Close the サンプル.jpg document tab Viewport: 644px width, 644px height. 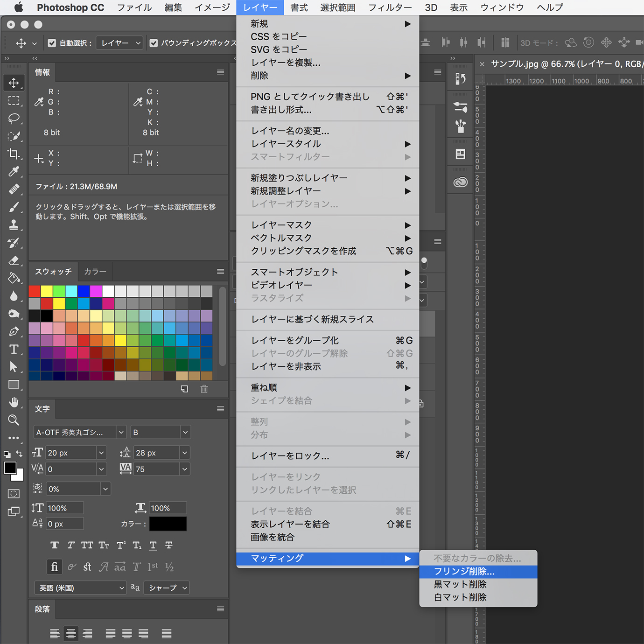point(482,64)
